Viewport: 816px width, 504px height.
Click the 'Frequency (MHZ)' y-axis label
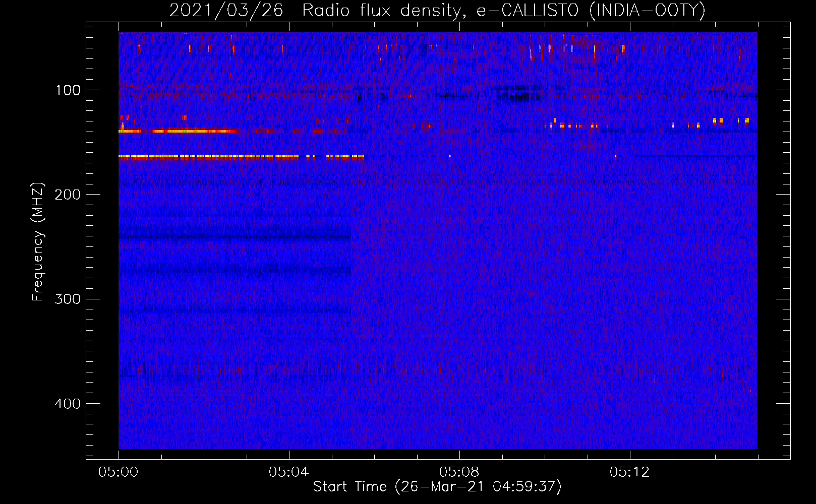pos(38,242)
